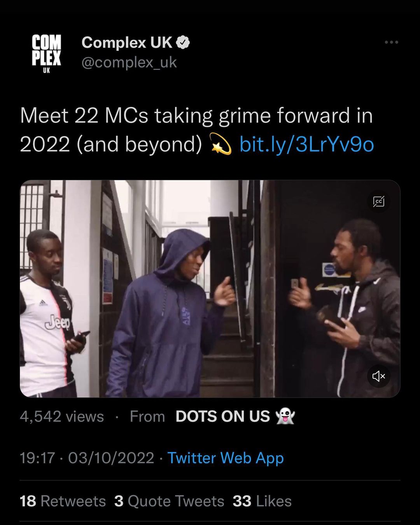The height and width of the screenshot is (525, 420).
Task: Open the three-dot more options menu
Action: pyautogui.click(x=391, y=42)
